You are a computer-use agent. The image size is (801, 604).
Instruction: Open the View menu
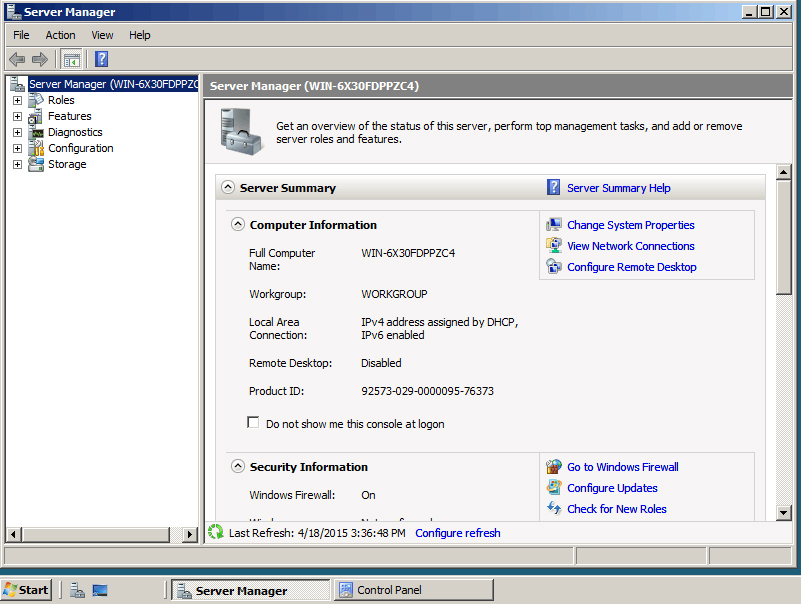102,35
